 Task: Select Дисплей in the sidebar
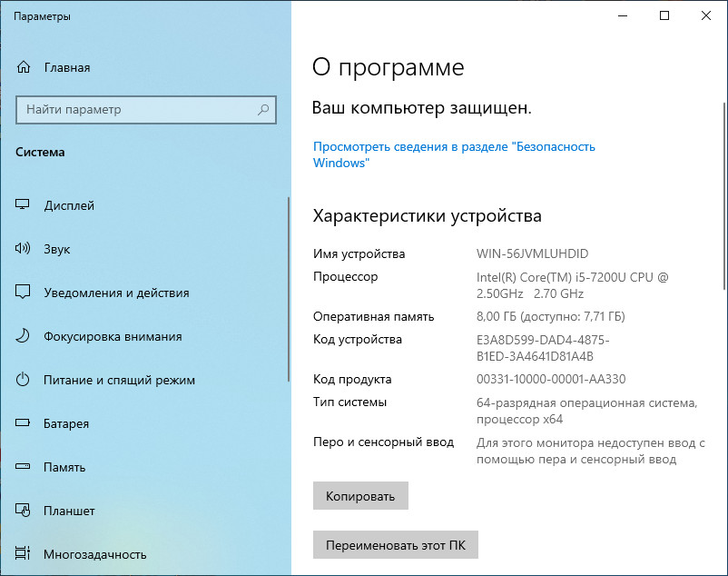[69, 205]
